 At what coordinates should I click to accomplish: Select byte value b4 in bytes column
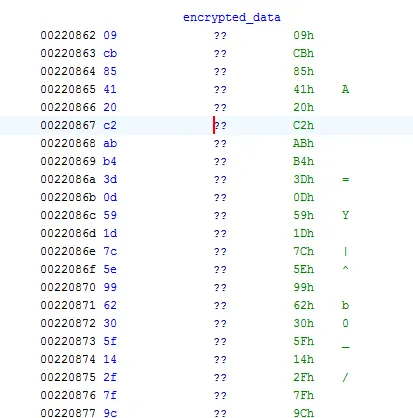pos(110,161)
